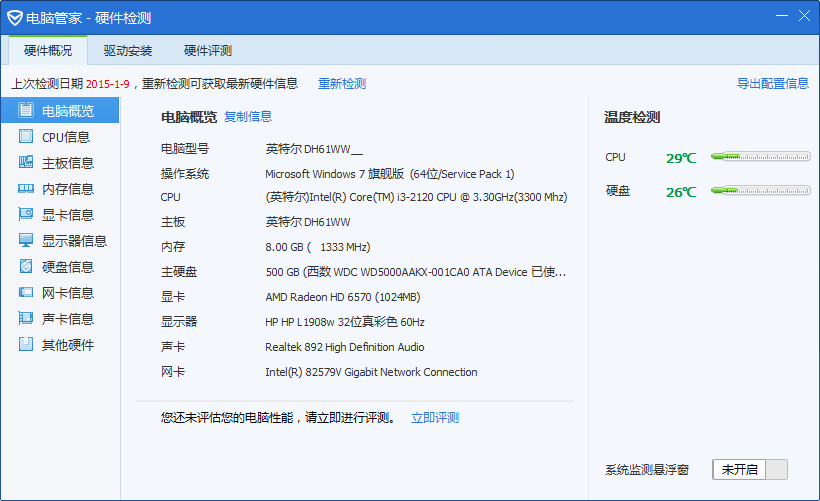820x501 pixels.
Task: Click the 8.00 GB memory value
Action: tap(317, 247)
